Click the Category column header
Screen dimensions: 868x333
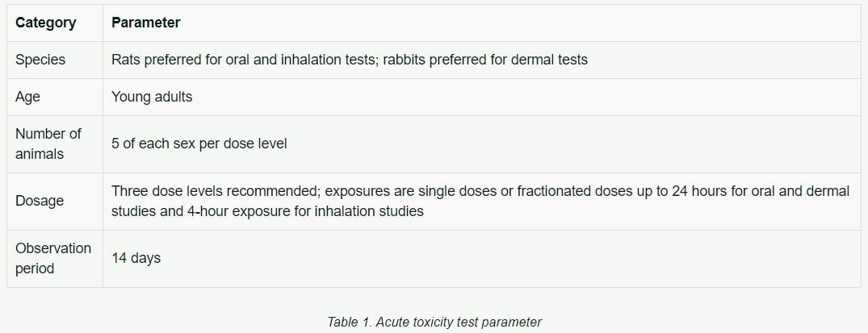(x=46, y=23)
